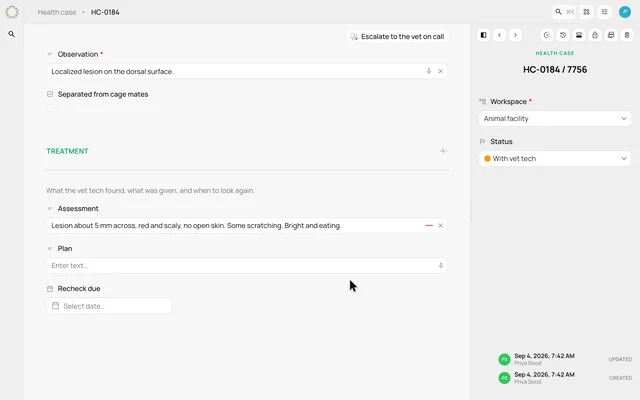
Task: Click the calendar icon inside Recheck due field
Action: click(56, 306)
